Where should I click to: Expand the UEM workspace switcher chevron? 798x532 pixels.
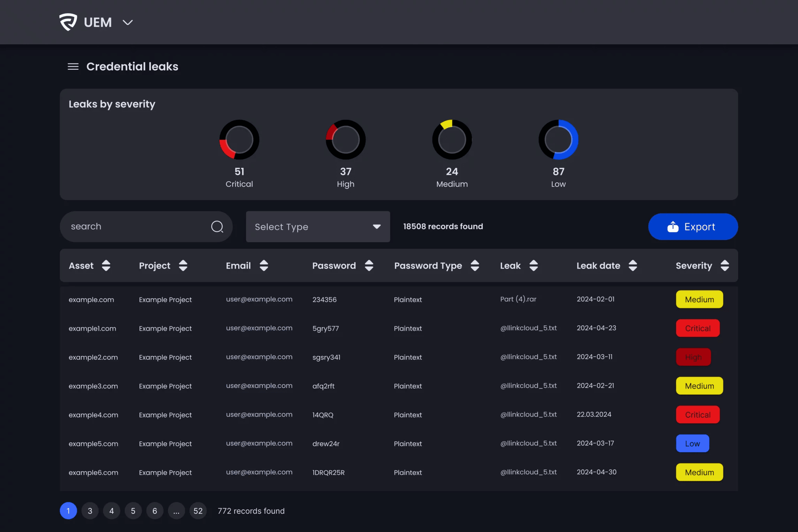[128, 23]
